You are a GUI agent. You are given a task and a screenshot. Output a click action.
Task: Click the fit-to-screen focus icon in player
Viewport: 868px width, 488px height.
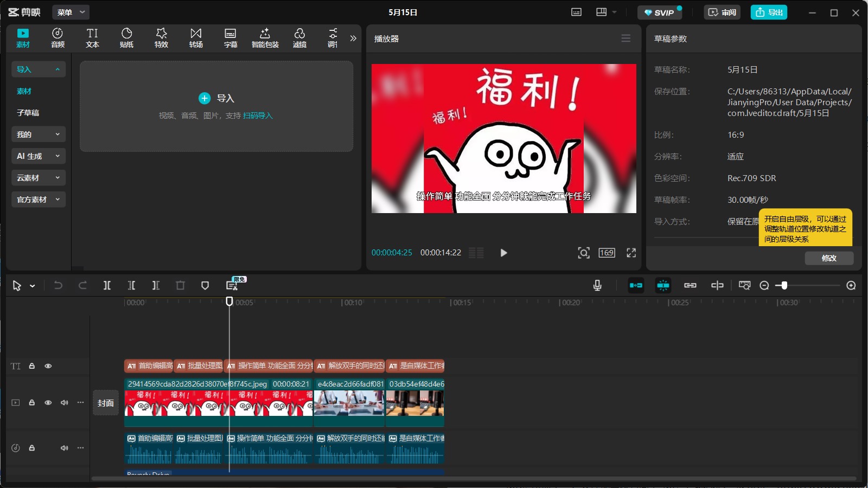pos(584,253)
